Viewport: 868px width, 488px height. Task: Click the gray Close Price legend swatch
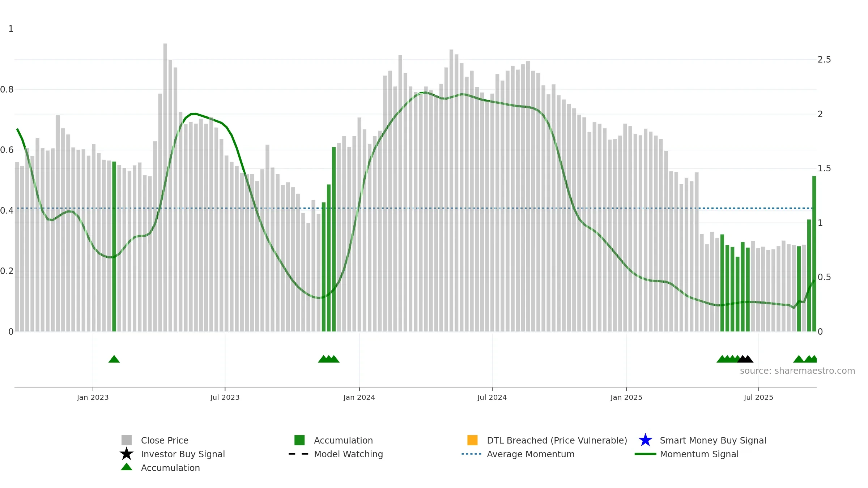pyautogui.click(x=126, y=440)
